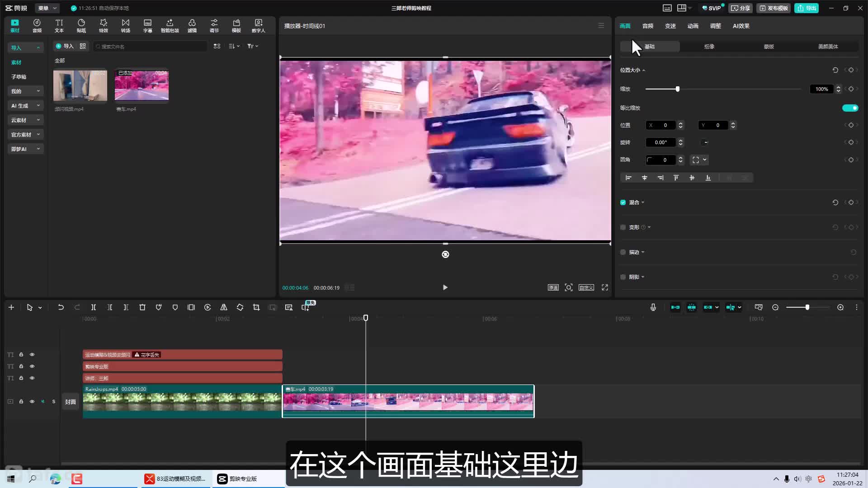The image size is (868, 488).
Task: Expand the 云素材 sidebar section
Action: 25,120
